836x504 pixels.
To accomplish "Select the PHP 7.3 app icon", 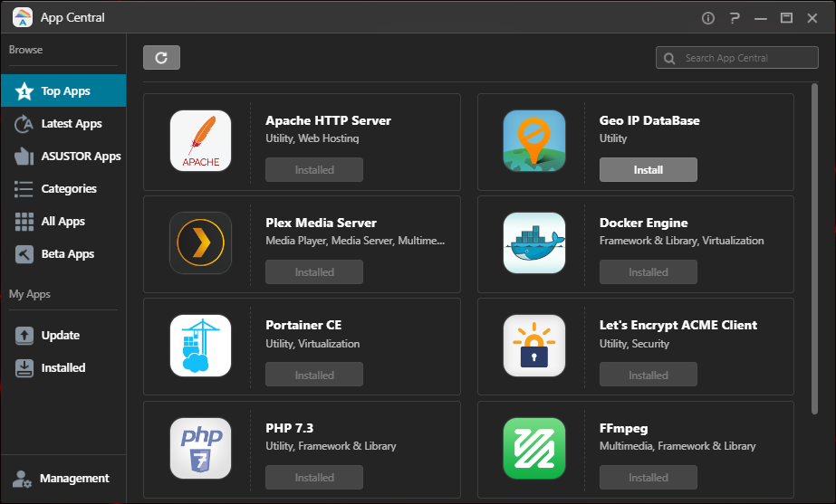I will coord(200,448).
